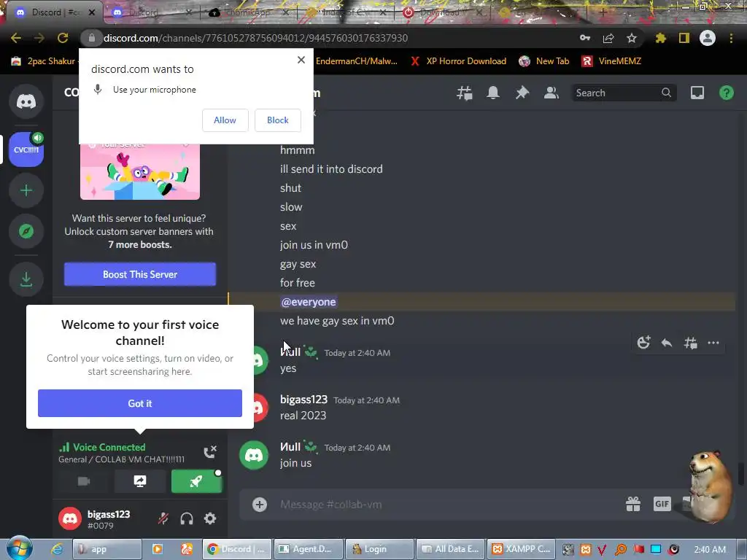
Task: Toggle Member List icon
Action: click(x=551, y=93)
